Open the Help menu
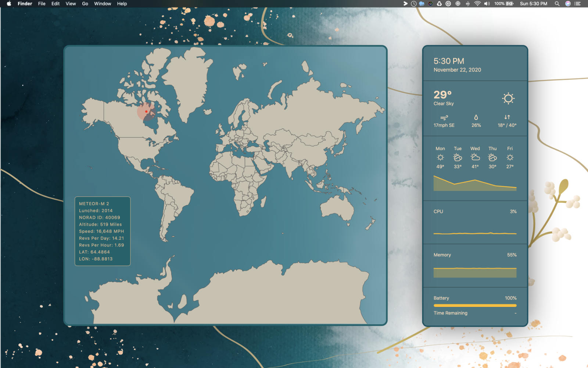The height and width of the screenshot is (368, 588). 122,4
